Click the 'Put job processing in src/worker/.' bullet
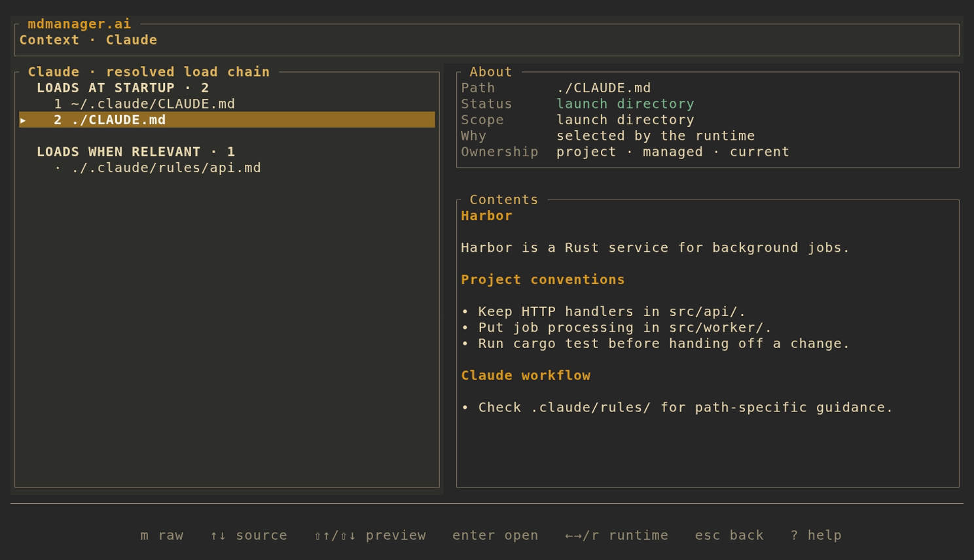 (617, 328)
